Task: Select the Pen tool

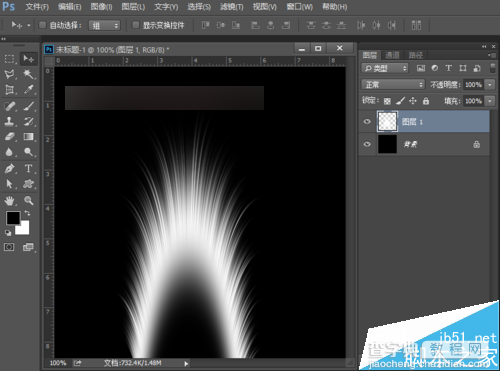Action: [9, 168]
